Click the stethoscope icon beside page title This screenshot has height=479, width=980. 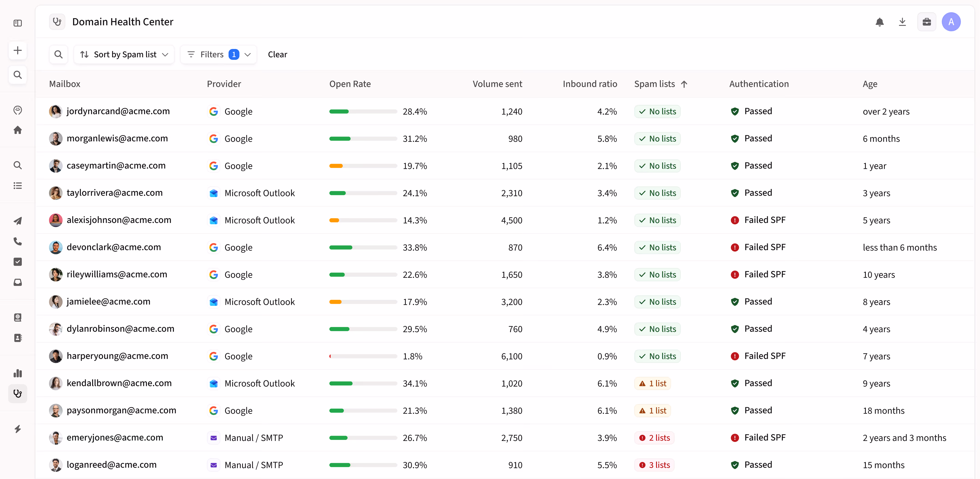(x=57, y=22)
